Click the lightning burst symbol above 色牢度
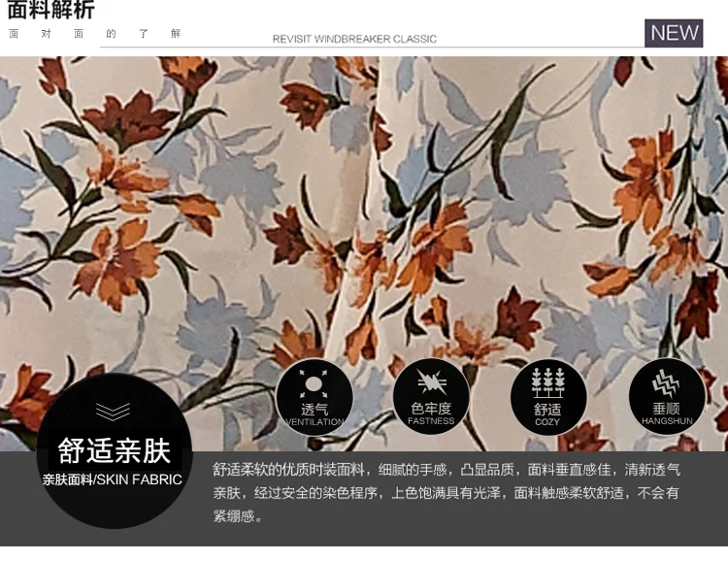728x561 pixels. coord(431,382)
